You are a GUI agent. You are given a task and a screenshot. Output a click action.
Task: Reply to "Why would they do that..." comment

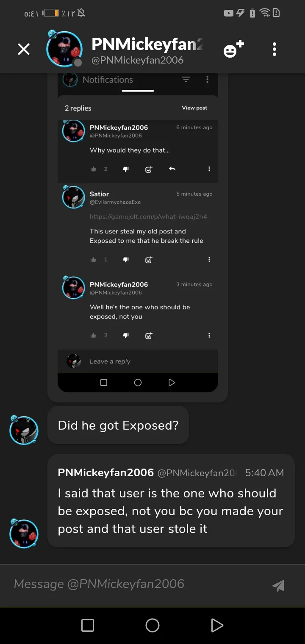pyautogui.click(x=172, y=169)
